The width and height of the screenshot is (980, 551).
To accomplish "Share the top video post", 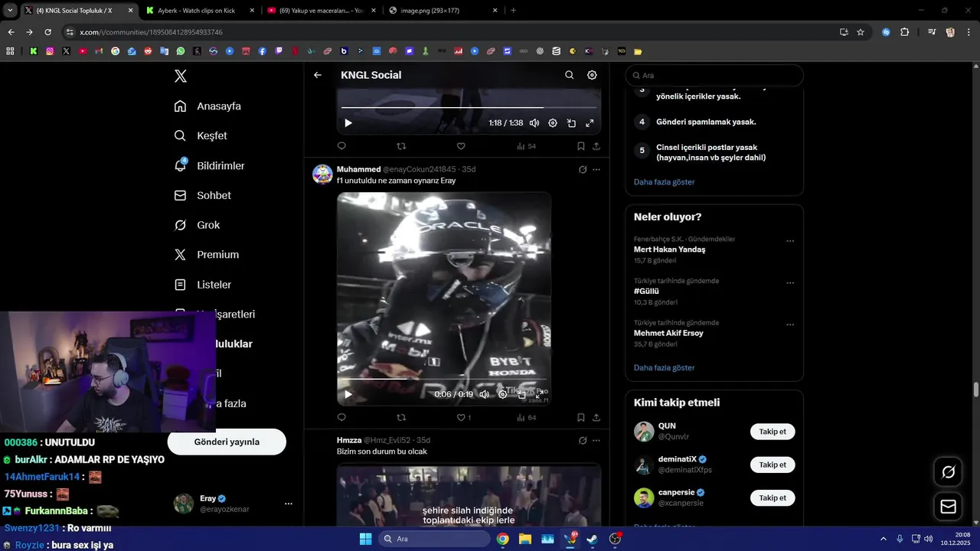I will 596,146.
